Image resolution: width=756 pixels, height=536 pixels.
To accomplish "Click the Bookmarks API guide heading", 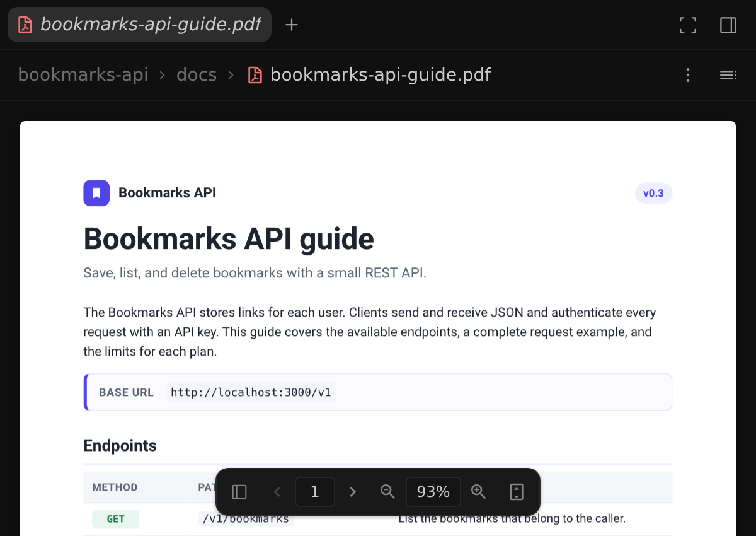I will pyautogui.click(x=229, y=239).
